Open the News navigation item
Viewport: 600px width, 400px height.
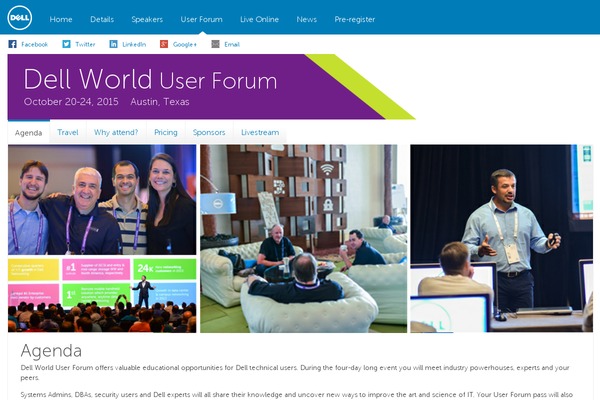coord(307,19)
